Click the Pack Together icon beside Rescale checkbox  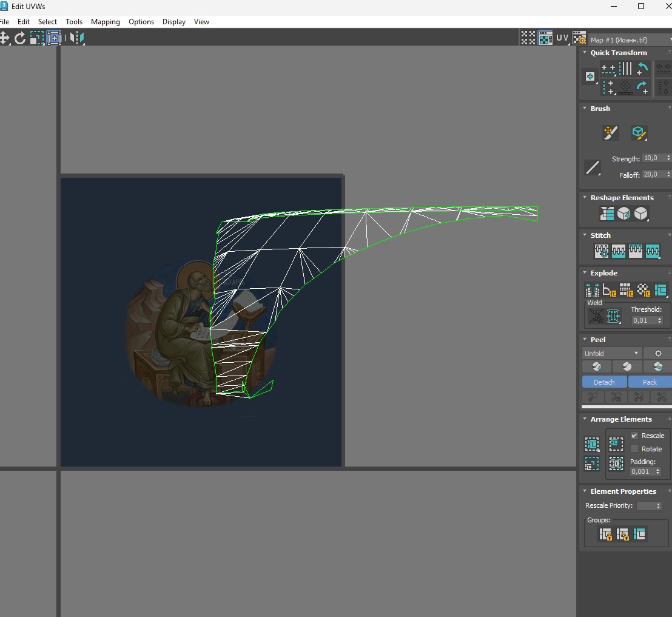coord(616,443)
